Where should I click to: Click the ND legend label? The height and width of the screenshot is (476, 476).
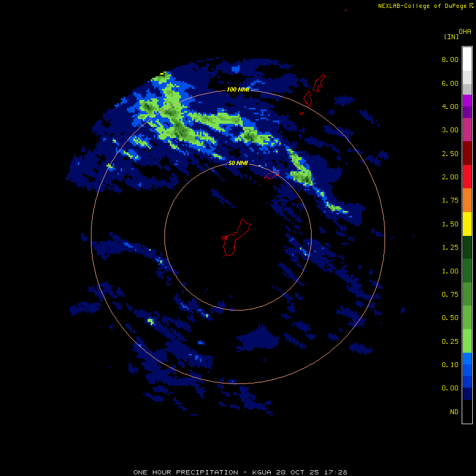coord(454,412)
